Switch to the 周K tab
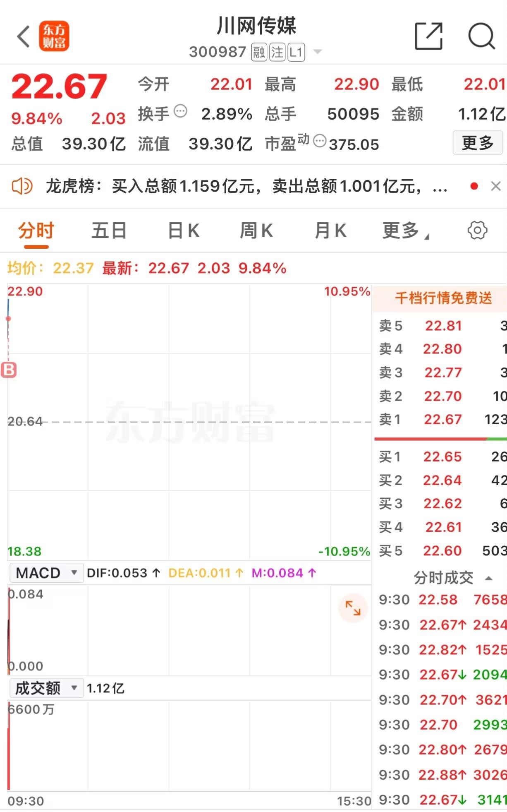This screenshot has width=507, height=812. 256,231
